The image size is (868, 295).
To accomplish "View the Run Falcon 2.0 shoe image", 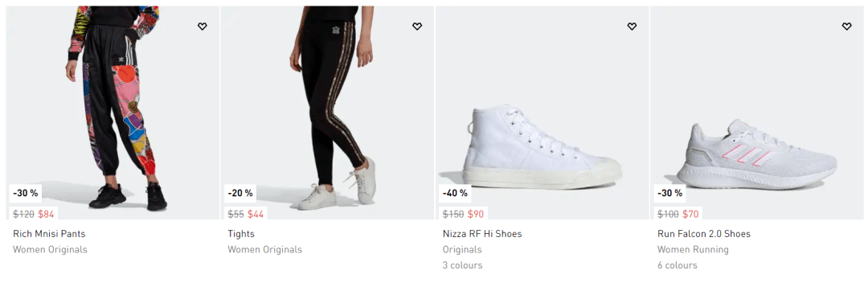I will [757, 113].
